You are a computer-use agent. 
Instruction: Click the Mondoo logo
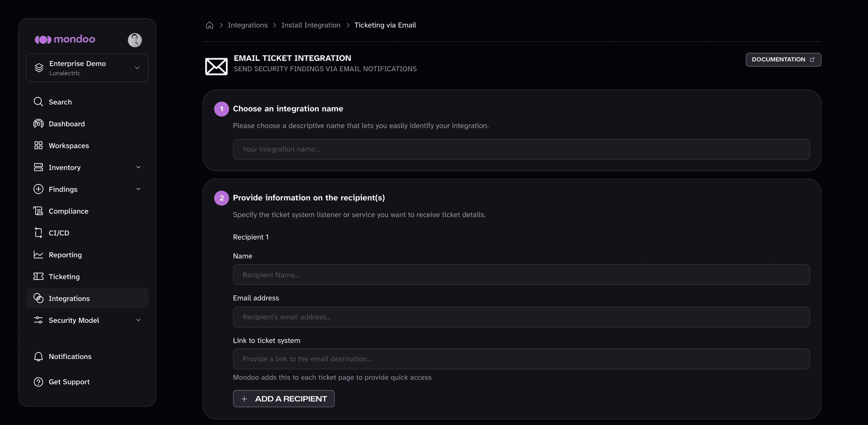[x=65, y=39]
